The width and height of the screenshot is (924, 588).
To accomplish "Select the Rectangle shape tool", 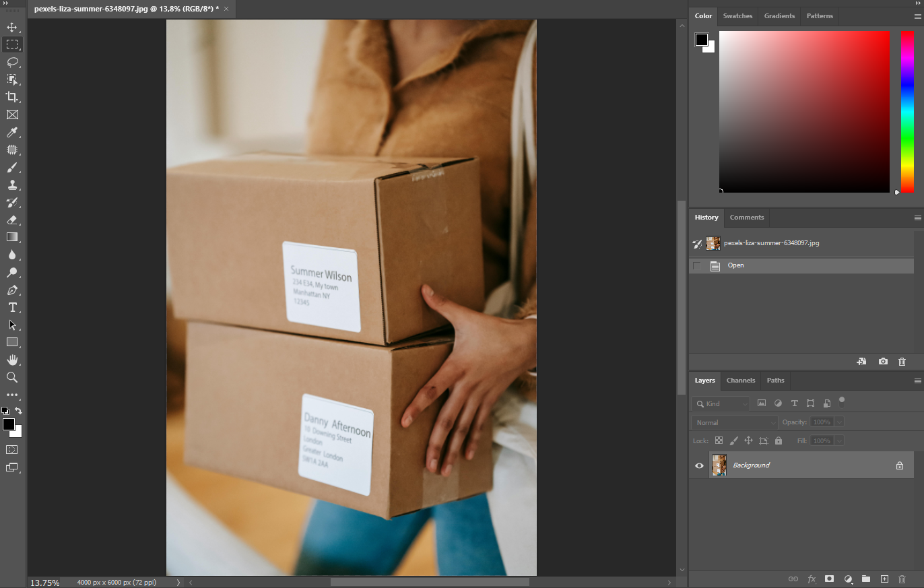I will (x=12, y=342).
